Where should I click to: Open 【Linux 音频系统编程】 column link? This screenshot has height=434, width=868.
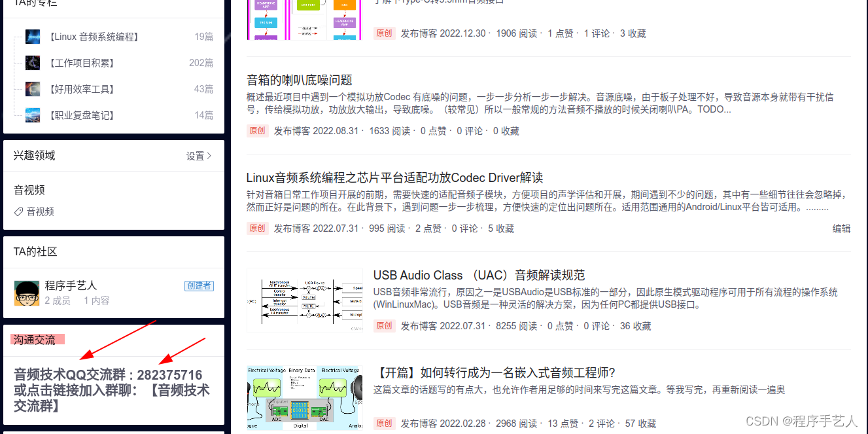(x=94, y=37)
